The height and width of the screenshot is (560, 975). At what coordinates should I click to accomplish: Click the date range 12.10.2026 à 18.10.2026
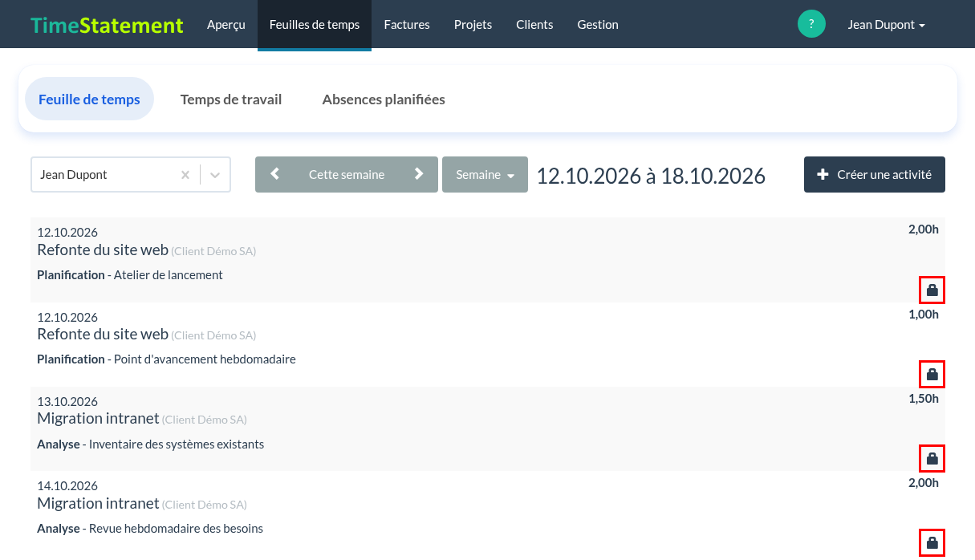pos(651,175)
